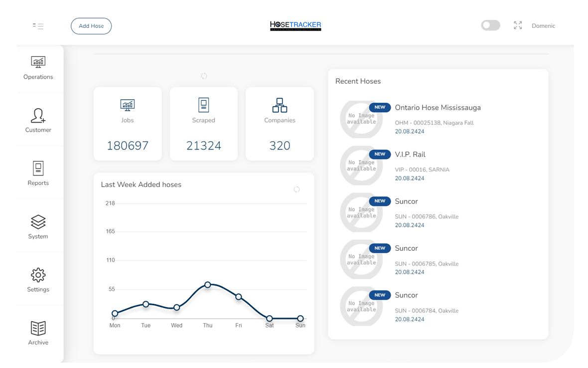Open the Archive book icon
This screenshot has height=368, width=588.
tap(38, 328)
